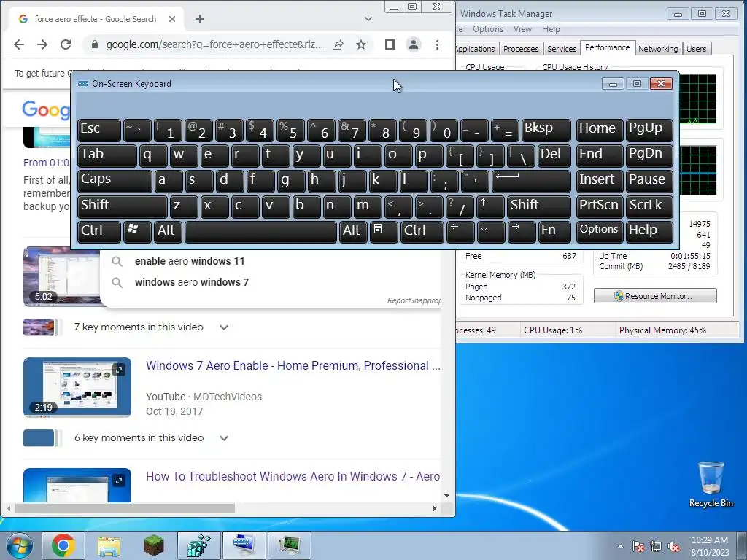Expand 7 key moments in this video
This screenshot has height=560, width=747.
[x=223, y=327]
